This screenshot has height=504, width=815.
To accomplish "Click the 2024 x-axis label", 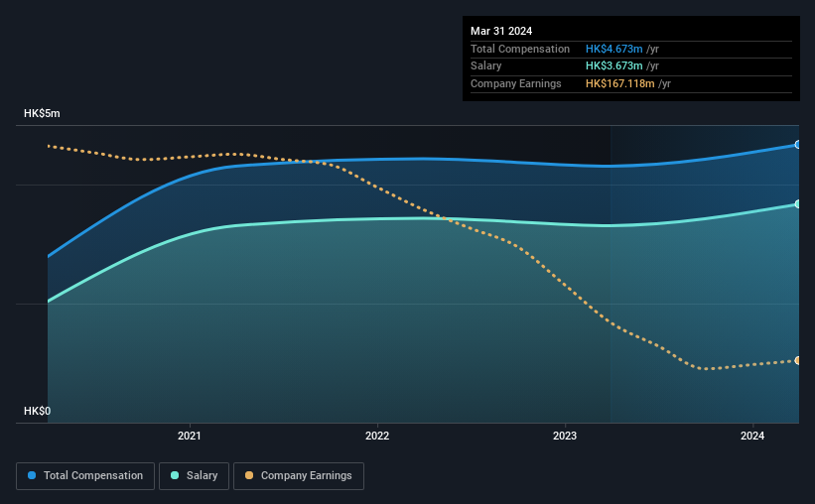I will (x=752, y=436).
